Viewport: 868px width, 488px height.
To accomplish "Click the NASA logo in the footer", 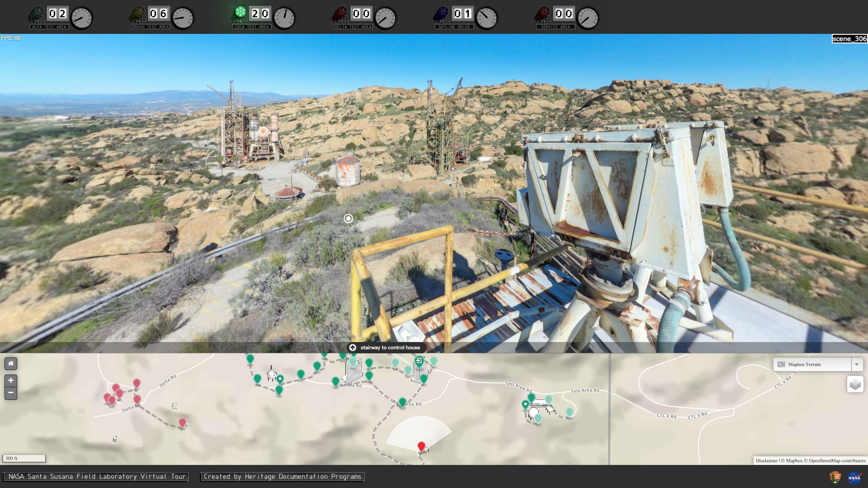I will point(854,478).
